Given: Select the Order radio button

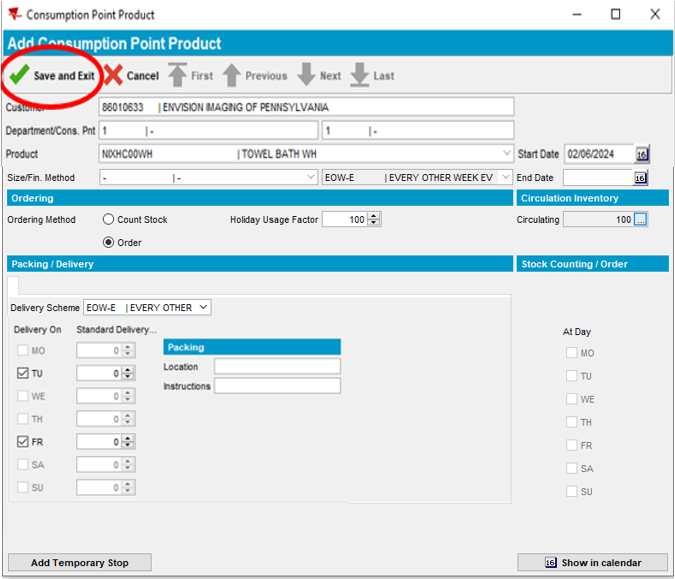Looking at the screenshot, I should [109, 243].
